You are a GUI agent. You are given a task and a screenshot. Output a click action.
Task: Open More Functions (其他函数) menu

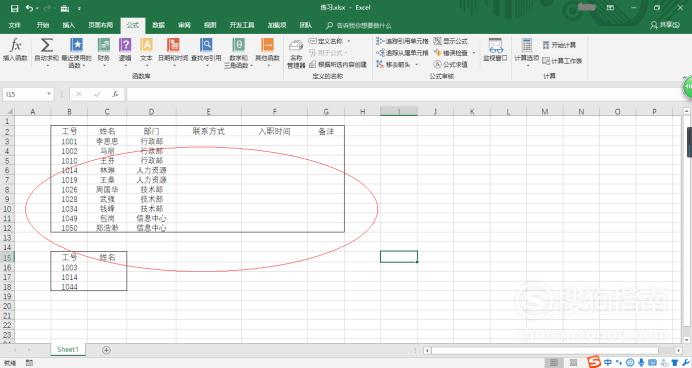(x=267, y=52)
